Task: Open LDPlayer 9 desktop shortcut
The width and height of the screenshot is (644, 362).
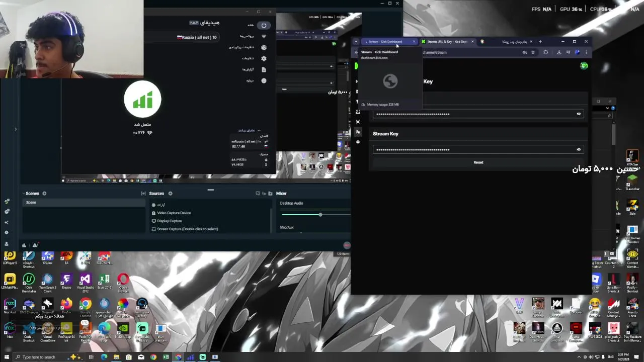Action: [10, 258]
